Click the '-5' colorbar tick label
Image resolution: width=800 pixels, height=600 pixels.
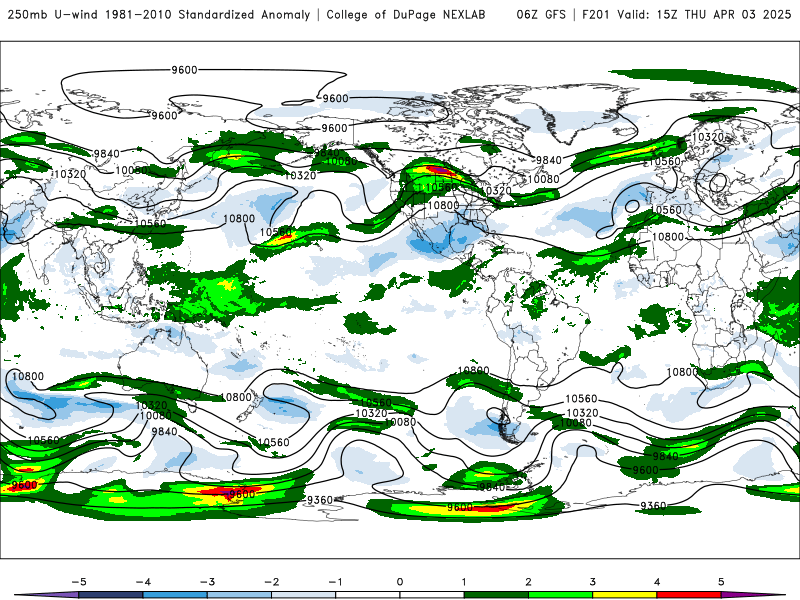point(79,582)
